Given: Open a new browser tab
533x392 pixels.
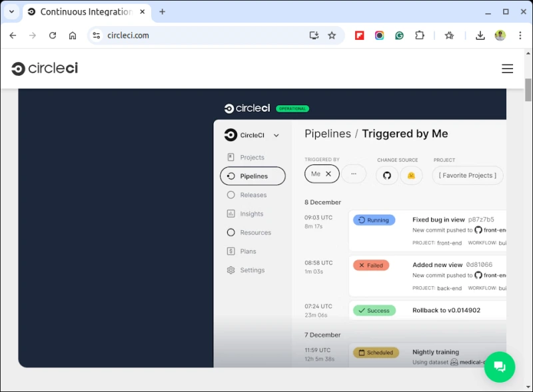Looking at the screenshot, I should tap(162, 11).
